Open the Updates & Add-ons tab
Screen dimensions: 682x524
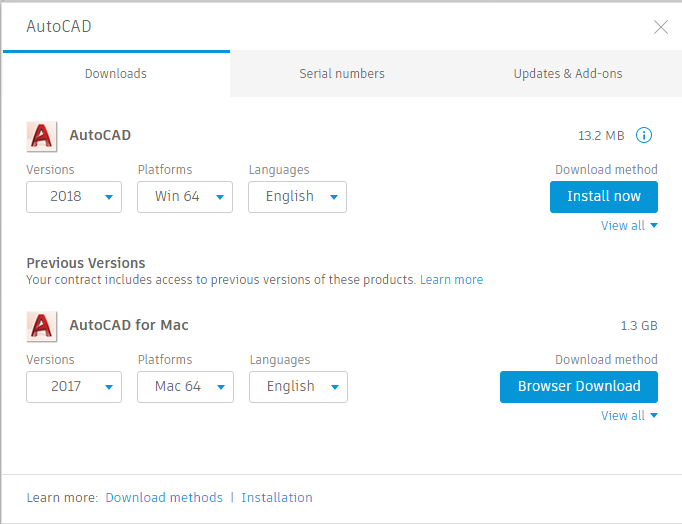click(x=568, y=73)
